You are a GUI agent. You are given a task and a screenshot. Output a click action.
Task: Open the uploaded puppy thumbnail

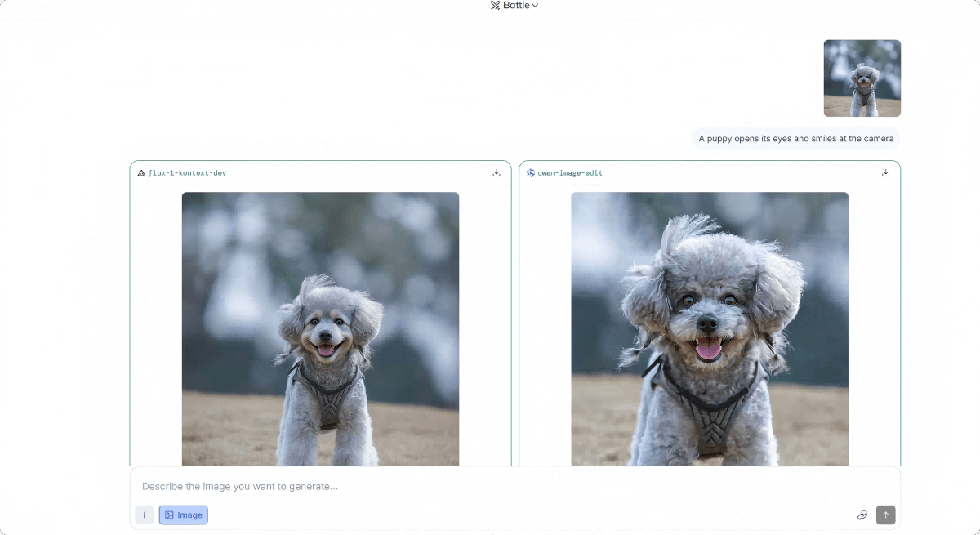coord(862,78)
